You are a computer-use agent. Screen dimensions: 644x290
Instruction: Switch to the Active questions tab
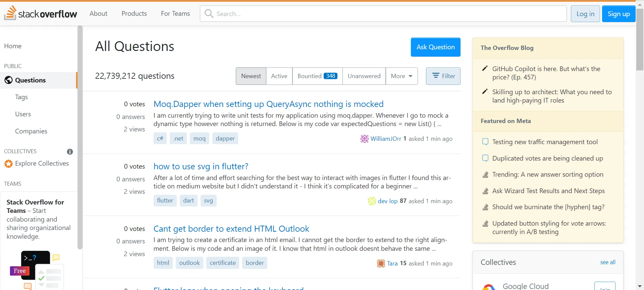(x=279, y=76)
